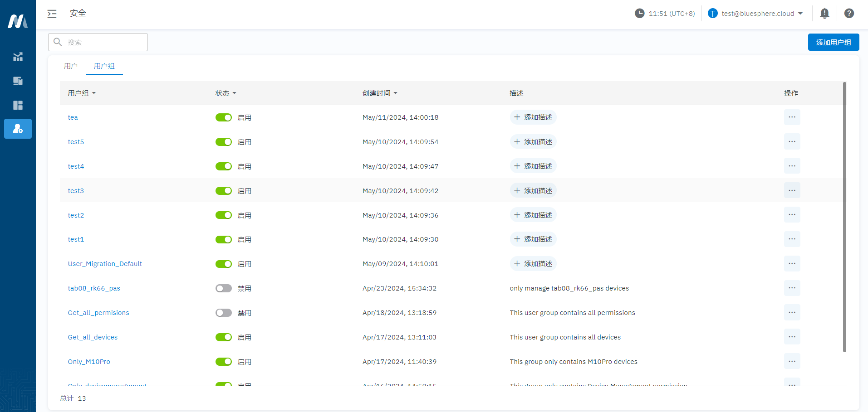Open the 创建时间 sort dropdown
868x412 pixels.
(380, 93)
